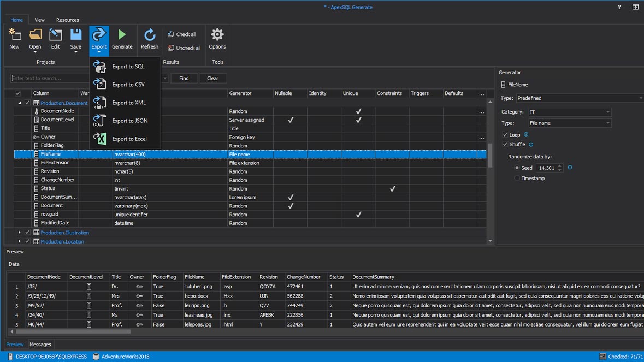Select the Timestamp radio button
This screenshot has height=362, width=644.
(x=517, y=178)
